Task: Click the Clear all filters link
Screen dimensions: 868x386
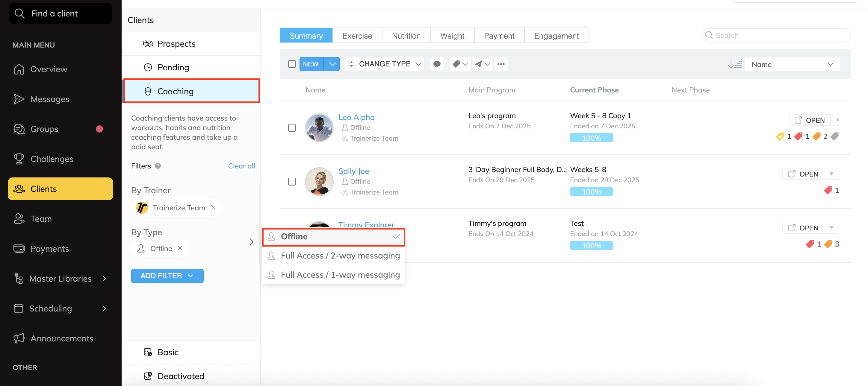Action: 241,166
